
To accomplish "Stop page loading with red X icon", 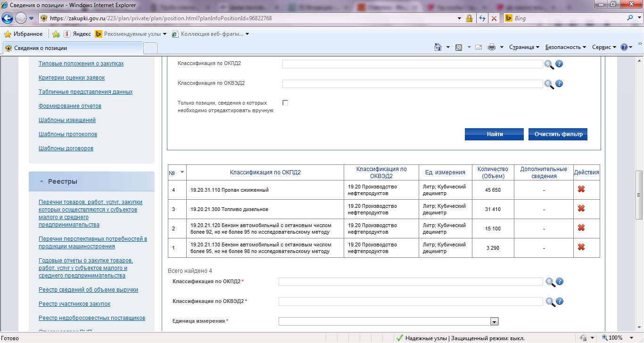I will tap(494, 18).
